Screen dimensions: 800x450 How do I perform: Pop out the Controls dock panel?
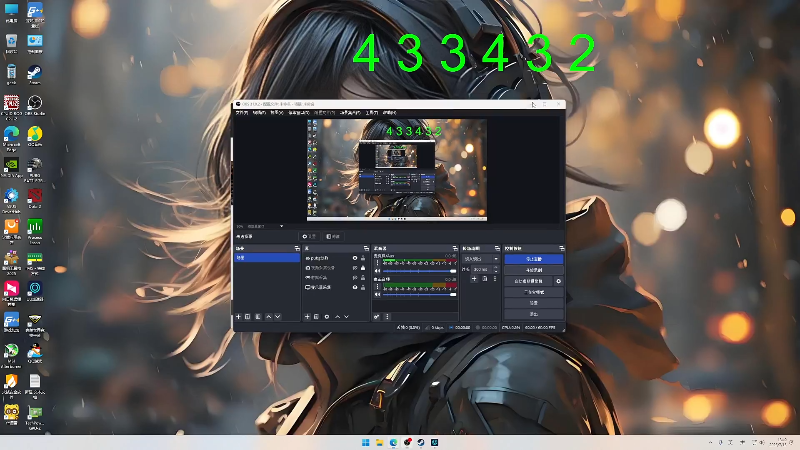click(562, 248)
